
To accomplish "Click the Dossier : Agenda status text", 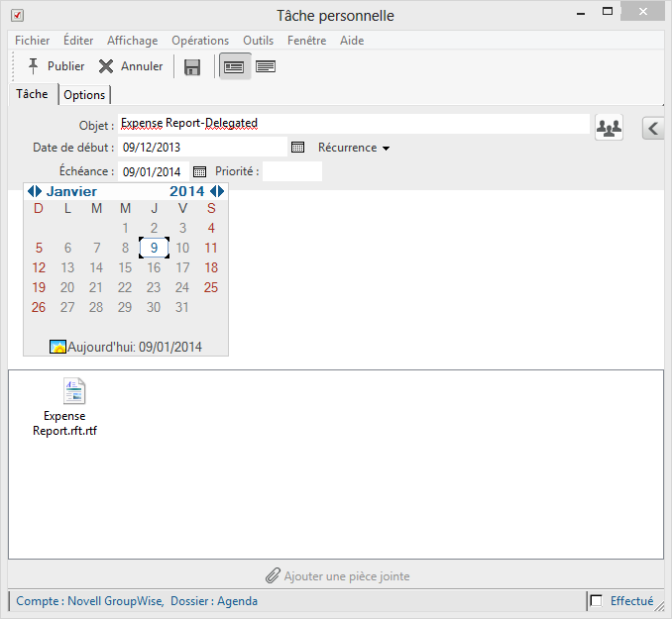I will pos(214,601).
